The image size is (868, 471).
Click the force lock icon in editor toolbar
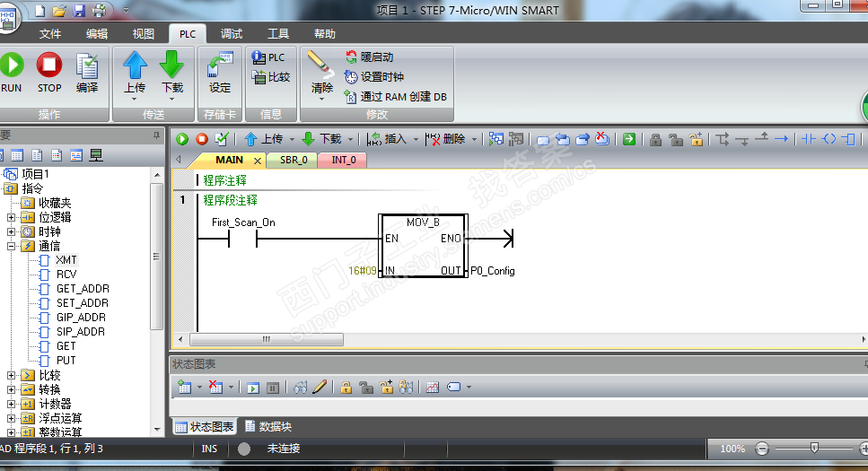tap(655, 139)
